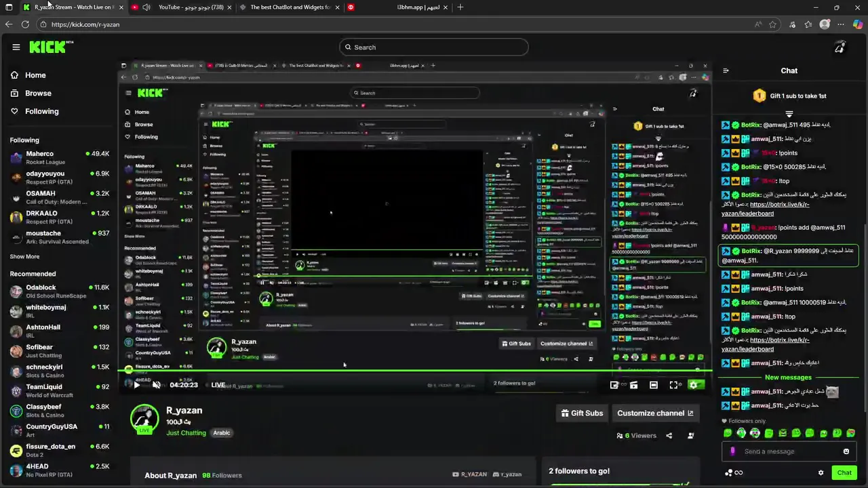Jump to LIVE in the player

click(218, 385)
